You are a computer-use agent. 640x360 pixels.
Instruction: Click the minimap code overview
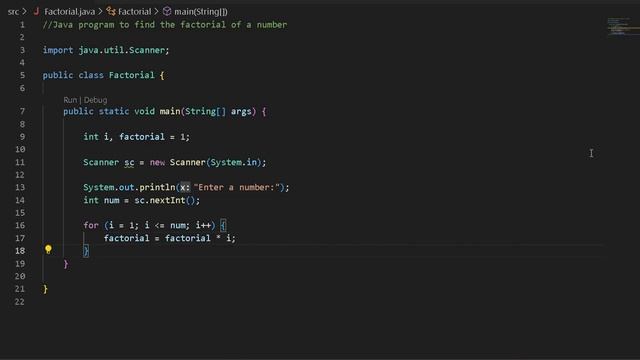point(622,26)
